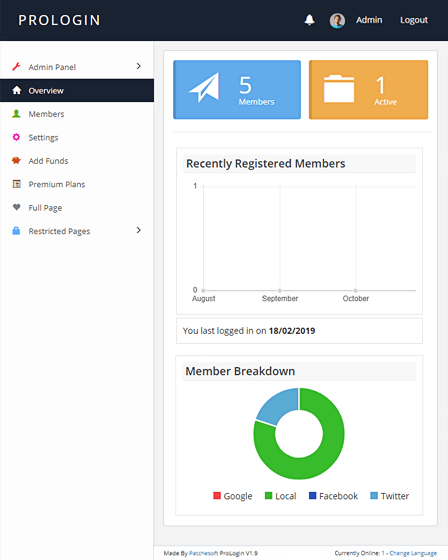Image resolution: width=448 pixels, height=560 pixels.
Task: Open the Admin Panel menu item
Action: [x=77, y=67]
